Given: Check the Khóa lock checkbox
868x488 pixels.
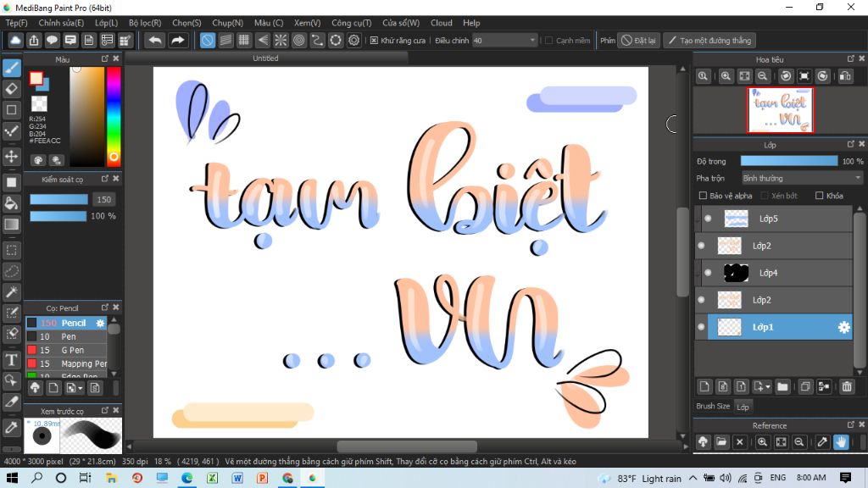Looking at the screenshot, I should coord(820,196).
